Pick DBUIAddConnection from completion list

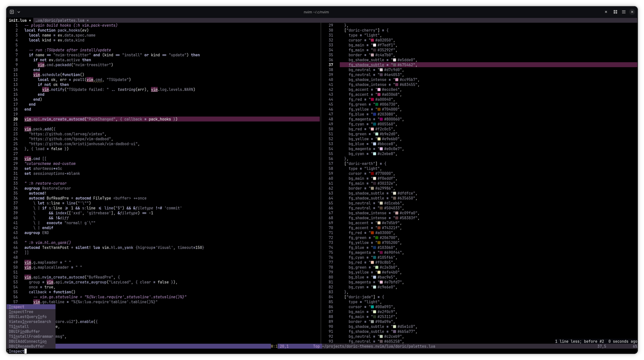pyautogui.click(x=31, y=341)
